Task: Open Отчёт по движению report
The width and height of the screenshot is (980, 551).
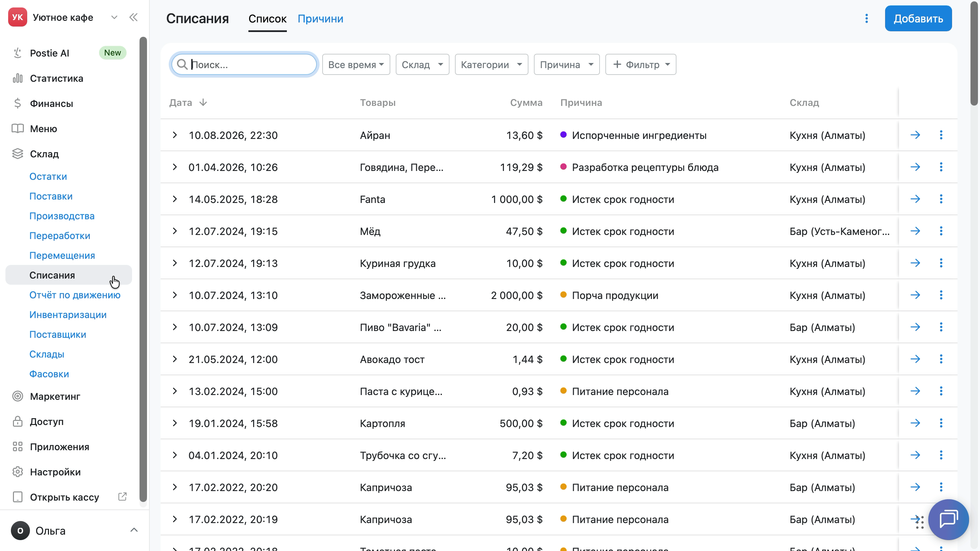Action: [x=75, y=295]
